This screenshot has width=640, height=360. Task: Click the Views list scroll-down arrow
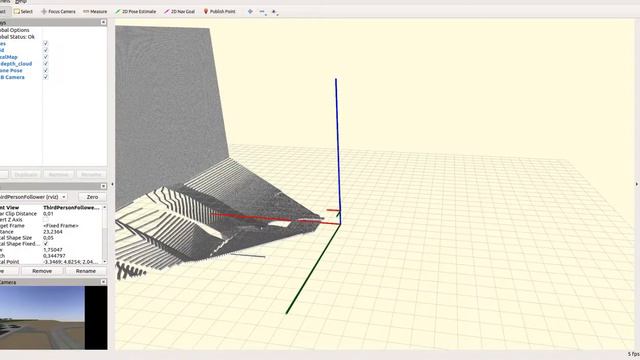[x=105, y=262]
